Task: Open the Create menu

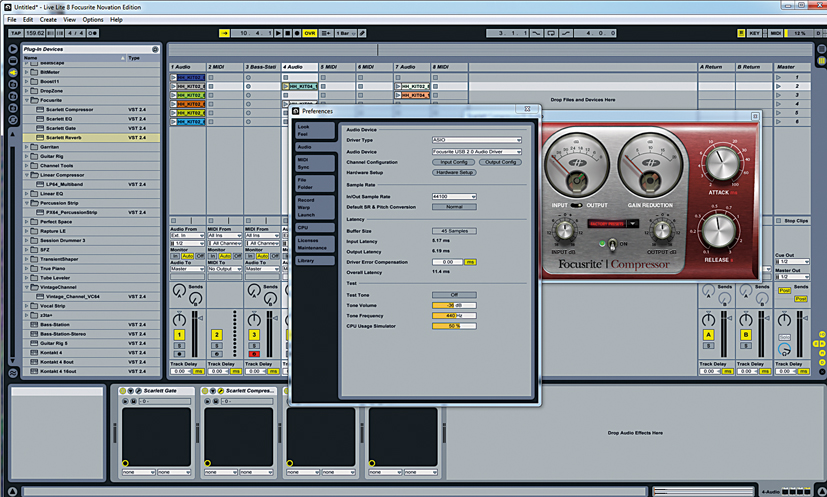Action: click(48, 20)
